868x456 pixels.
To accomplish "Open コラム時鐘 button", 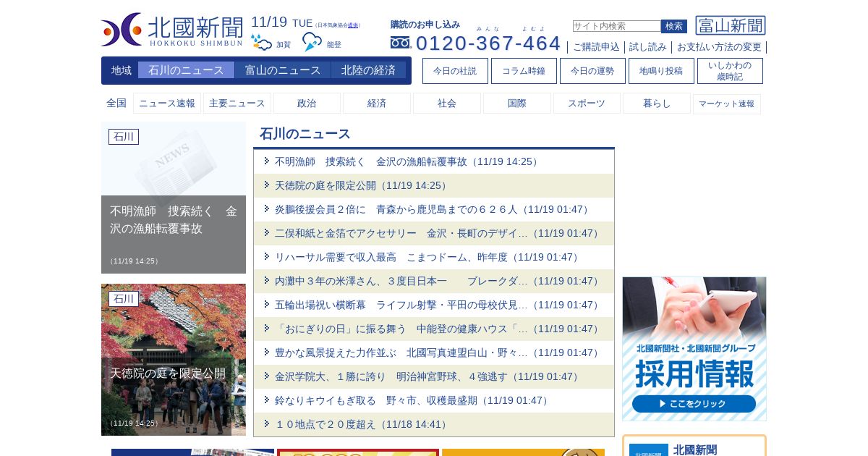I will pos(524,71).
